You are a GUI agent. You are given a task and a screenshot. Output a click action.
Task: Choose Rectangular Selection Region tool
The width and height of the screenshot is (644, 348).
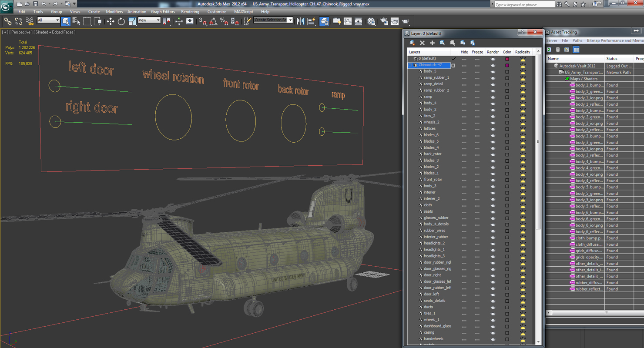click(x=87, y=21)
